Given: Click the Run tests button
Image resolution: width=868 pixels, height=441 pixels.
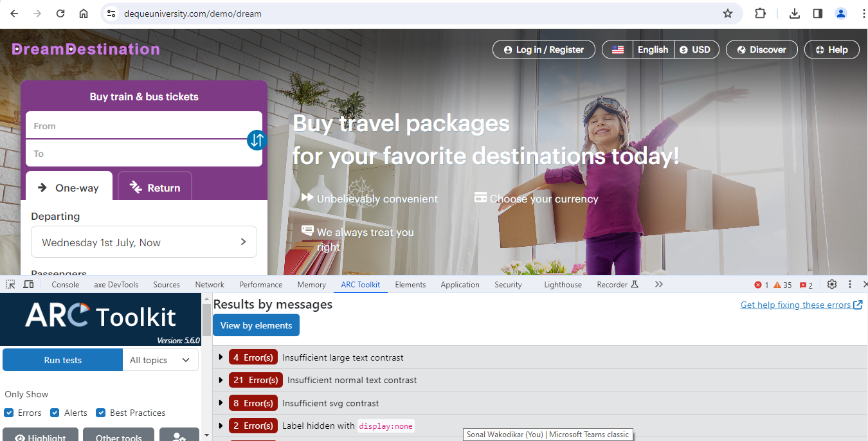Looking at the screenshot, I should (62, 360).
